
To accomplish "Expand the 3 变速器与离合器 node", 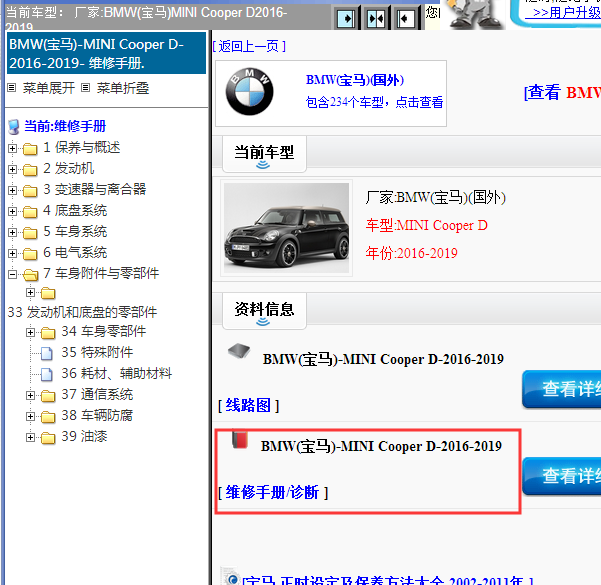I will [x=12, y=191].
